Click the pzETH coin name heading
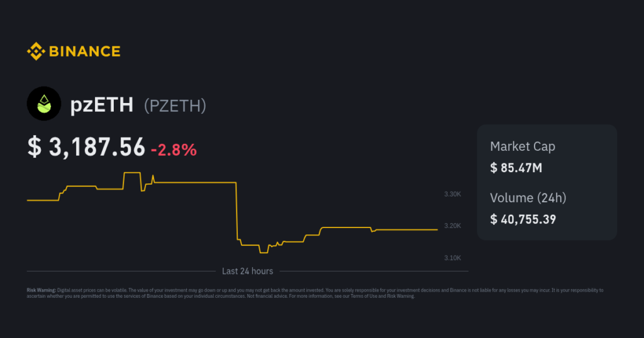The height and width of the screenshot is (338, 644). tap(102, 105)
